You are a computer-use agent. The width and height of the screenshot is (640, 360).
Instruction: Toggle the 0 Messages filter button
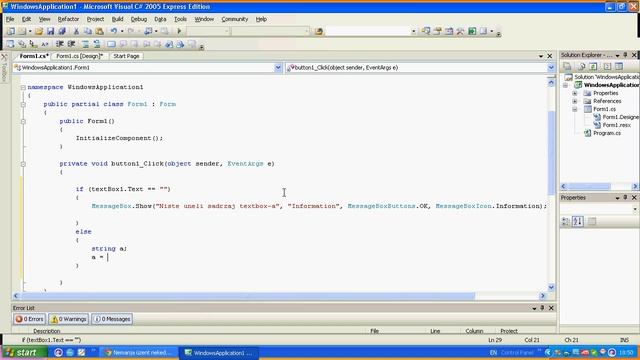click(x=112, y=319)
